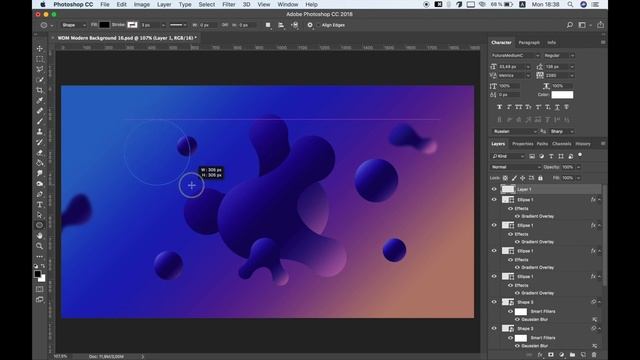Viewport: 640px width, 360px height.
Task: Select the Zoom tool
Action: pos(40,246)
